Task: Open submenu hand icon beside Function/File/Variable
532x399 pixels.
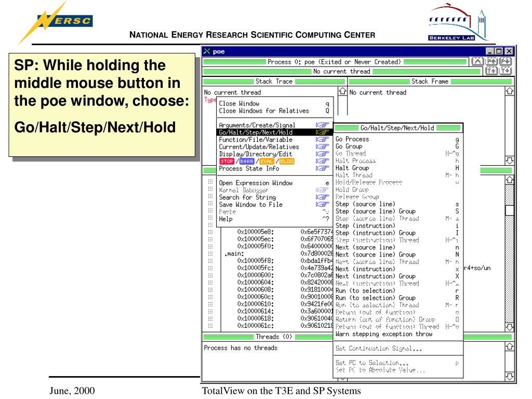Action: pyautogui.click(x=322, y=140)
